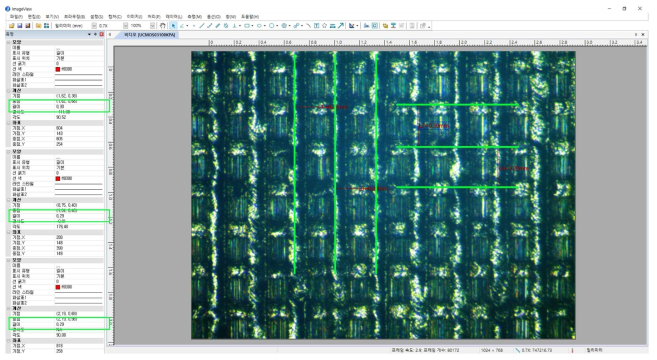657x360 pixels.
Task: Collapse the second 모양 property group
Action: 8,151
